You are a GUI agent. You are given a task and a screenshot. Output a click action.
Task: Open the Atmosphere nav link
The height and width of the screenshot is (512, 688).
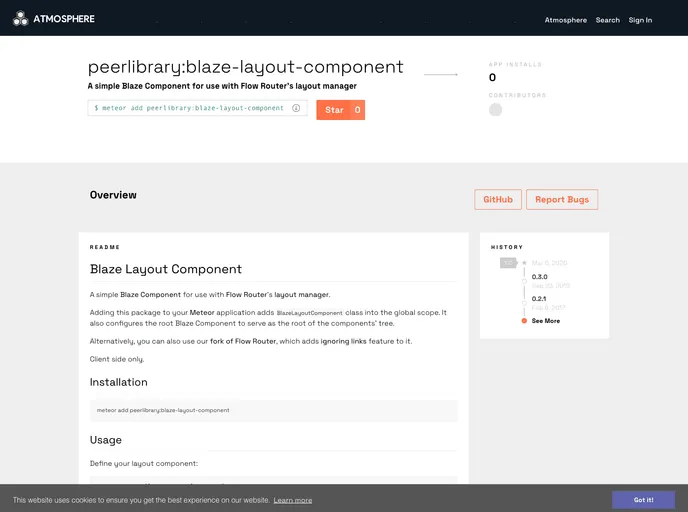pos(565,20)
